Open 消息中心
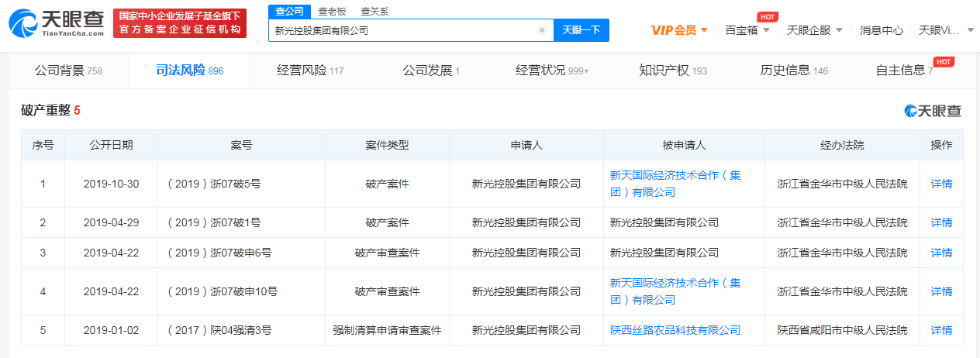The height and width of the screenshot is (358, 980). point(882,30)
